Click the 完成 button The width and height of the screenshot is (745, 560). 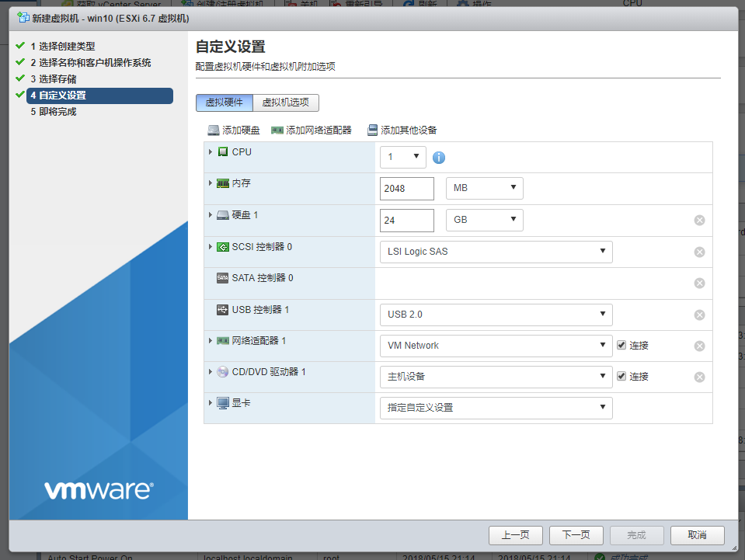tap(637, 535)
